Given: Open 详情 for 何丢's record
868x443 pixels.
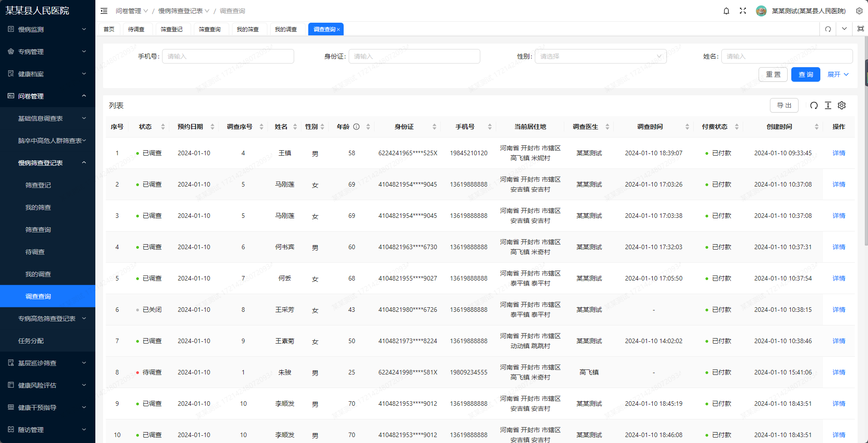Looking at the screenshot, I should 839,278.
